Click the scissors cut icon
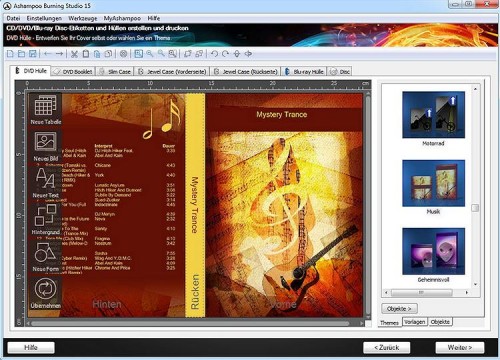Viewport: 500px width, 360px height. pos(74,54)
